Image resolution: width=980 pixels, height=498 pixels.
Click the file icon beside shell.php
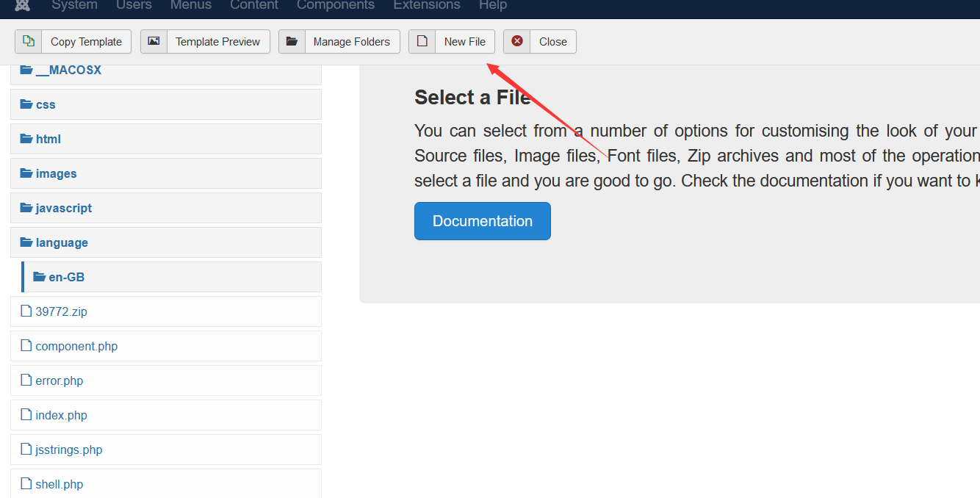[26, 484]
